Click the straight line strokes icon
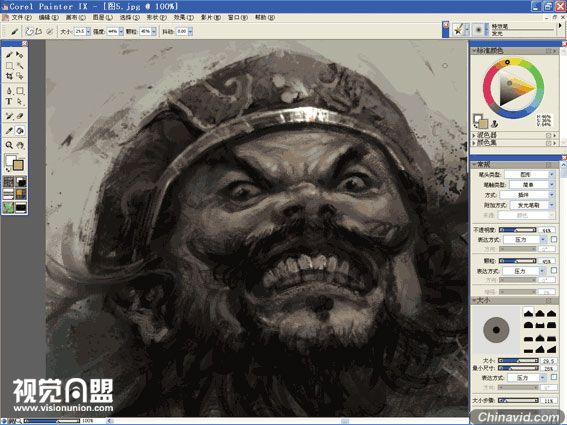567x425 pixels. 39,31
